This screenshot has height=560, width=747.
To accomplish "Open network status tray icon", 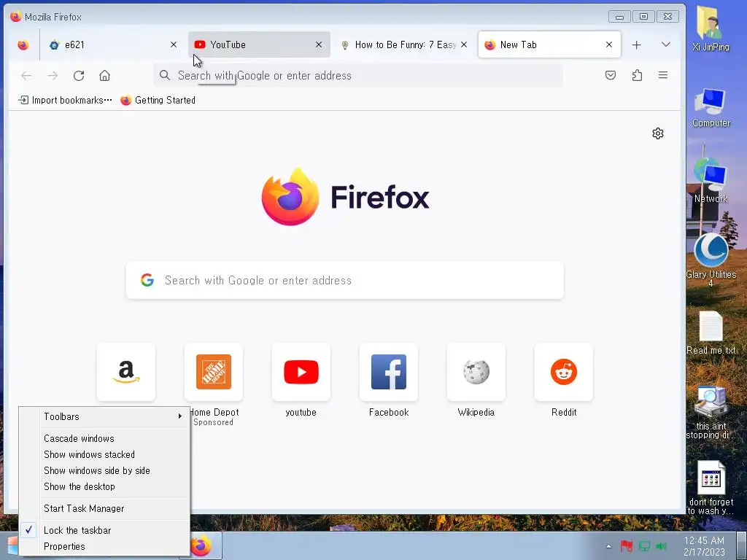I will 644,546.
